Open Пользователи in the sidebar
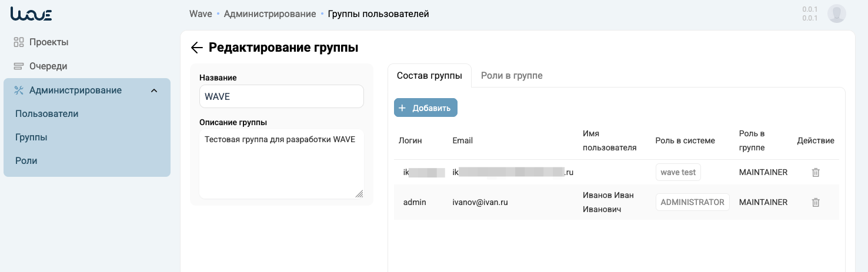The image size is (868, 272). 46,114
